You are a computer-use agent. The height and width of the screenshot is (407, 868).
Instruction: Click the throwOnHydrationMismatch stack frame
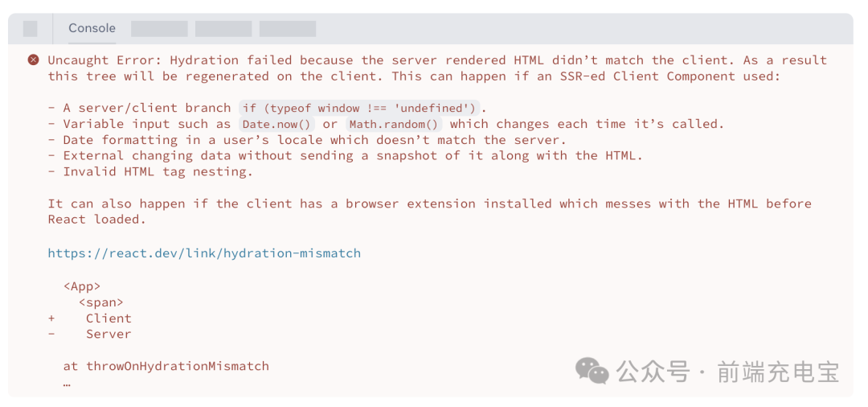pos(166,366)
